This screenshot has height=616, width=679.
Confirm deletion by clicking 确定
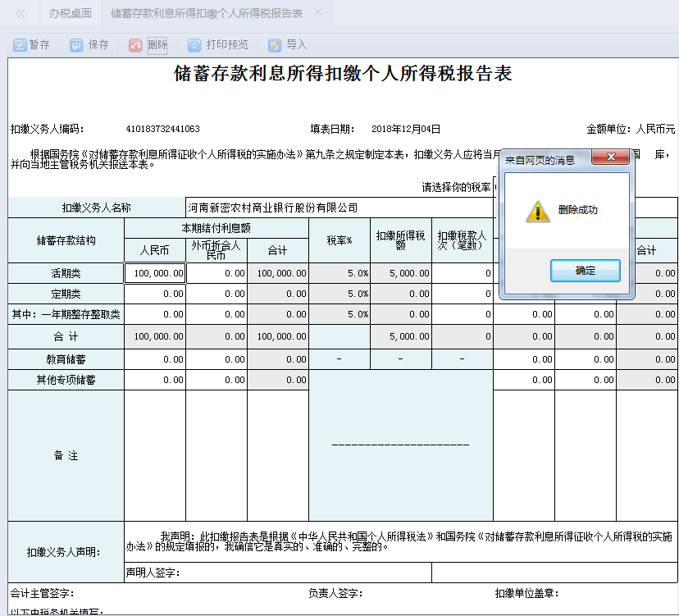click(585, 271)
